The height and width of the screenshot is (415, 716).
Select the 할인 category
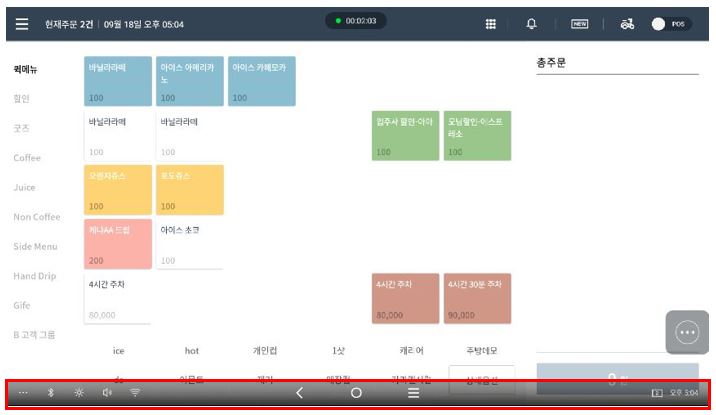[21, 99]
